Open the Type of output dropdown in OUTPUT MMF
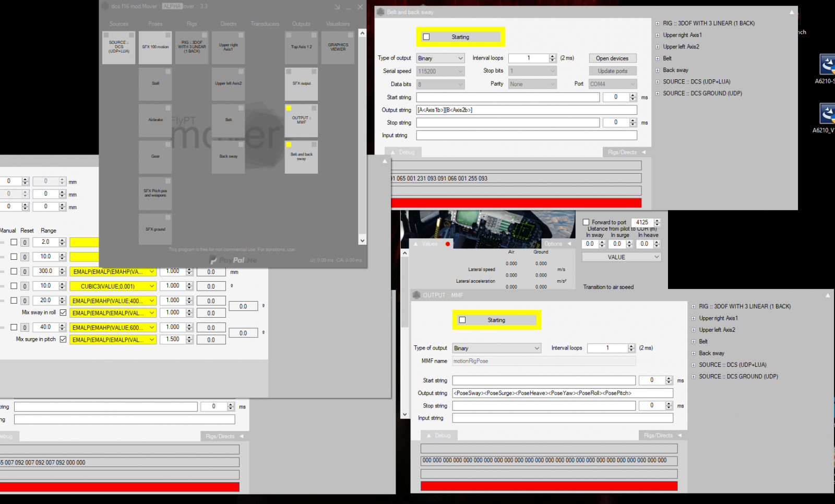Viewport: 835px width, 504px height. [x=496, y=348]
